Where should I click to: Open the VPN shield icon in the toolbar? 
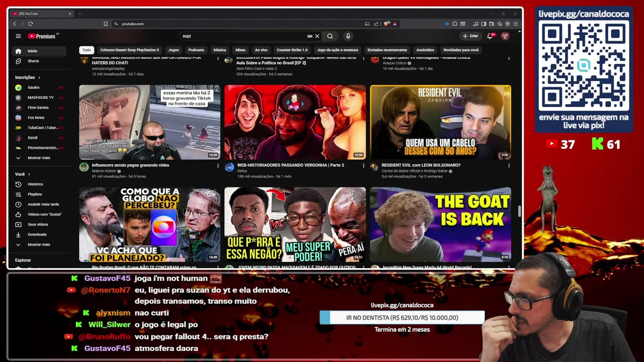(x=508, y=24)
